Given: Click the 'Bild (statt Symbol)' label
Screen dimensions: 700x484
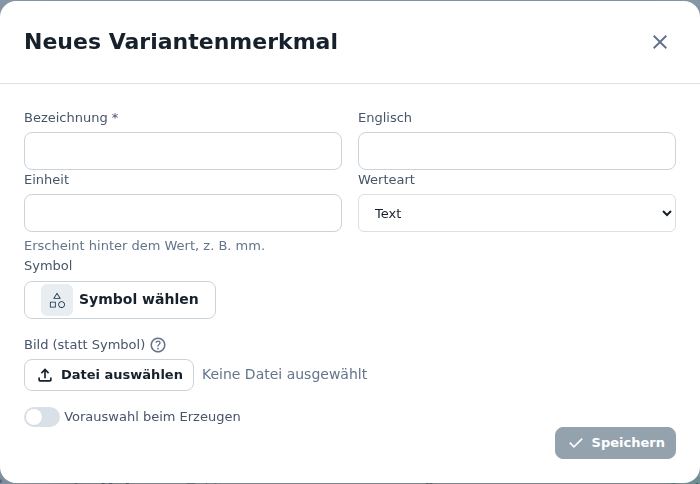Looking at the screenshot, I should (x=84, y=345).
